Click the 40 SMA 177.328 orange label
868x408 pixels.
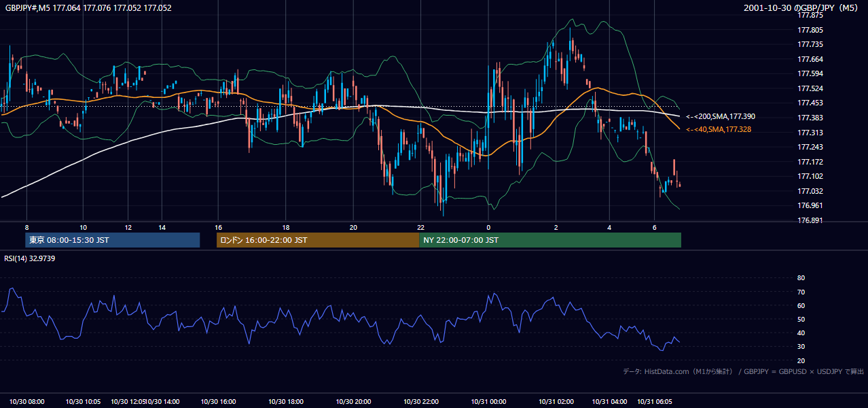tap(719, 129)
